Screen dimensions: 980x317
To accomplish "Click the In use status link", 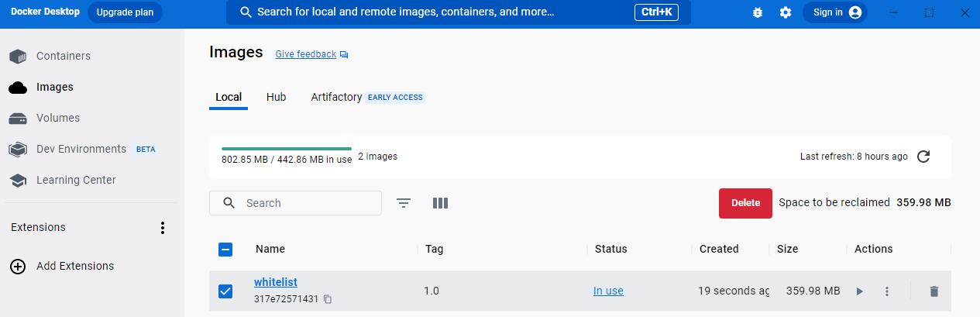I will tap(608, 291).
